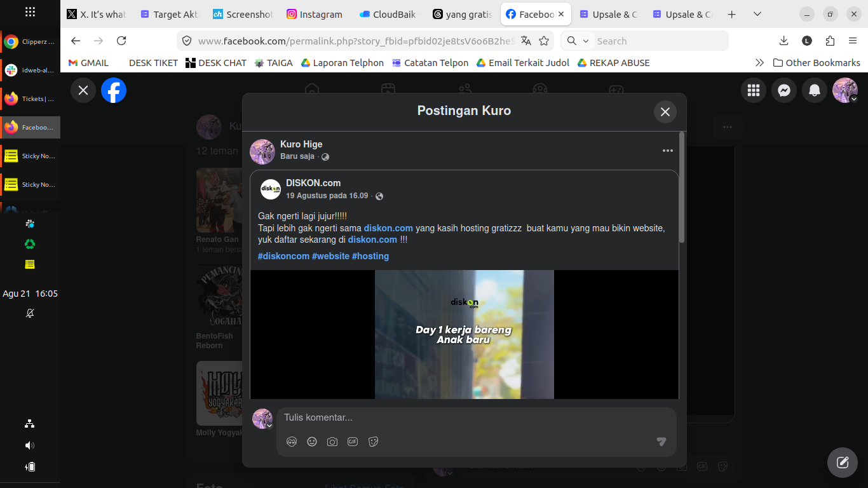This screenshot has width=868, height=488.
Task: Close the Facebook post viewer with the X beside the logo
Action: [83, 90]
